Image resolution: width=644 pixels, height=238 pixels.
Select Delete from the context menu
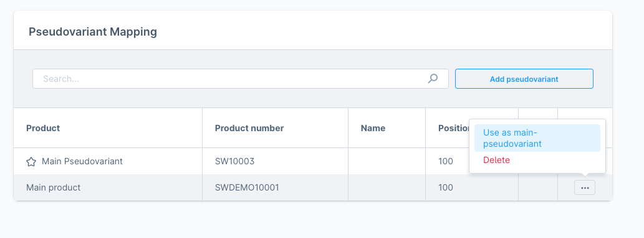496,160
